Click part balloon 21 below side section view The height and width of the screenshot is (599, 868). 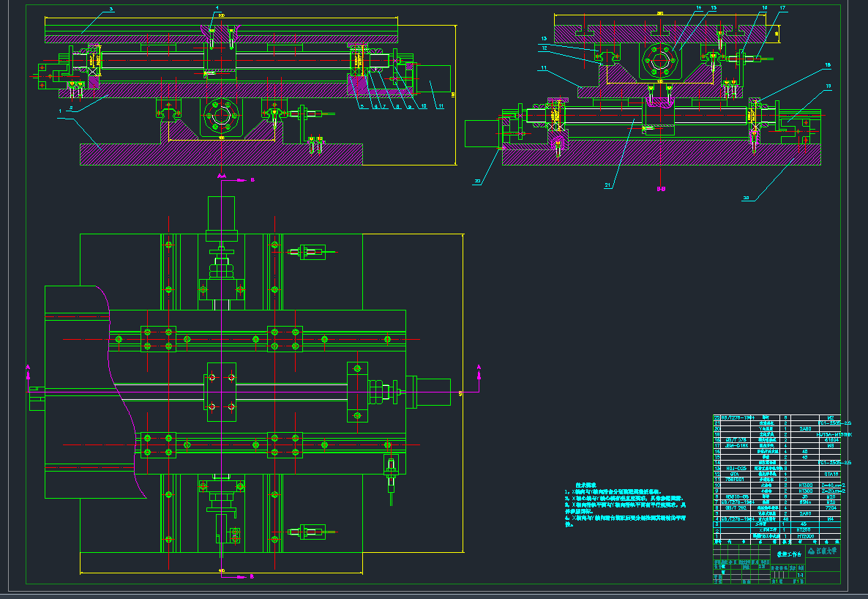pyautogui.click(x=607, y=185)
